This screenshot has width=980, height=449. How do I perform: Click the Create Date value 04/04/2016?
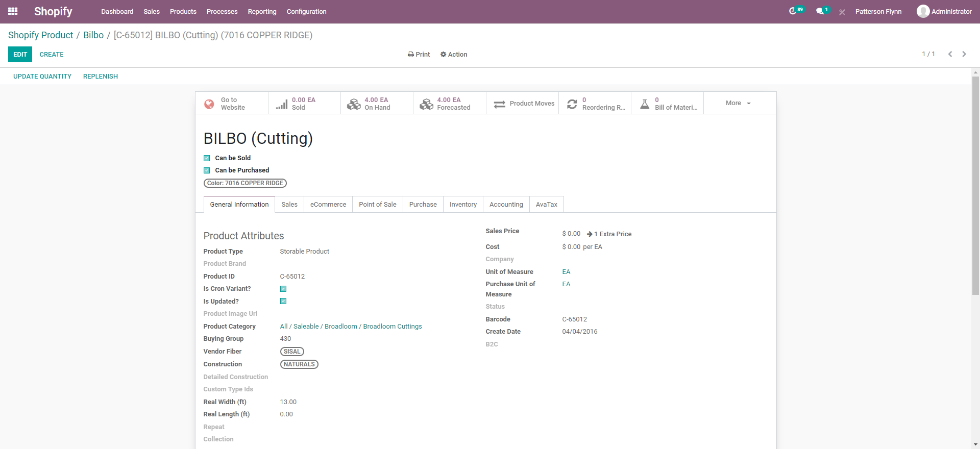[580, 332]
